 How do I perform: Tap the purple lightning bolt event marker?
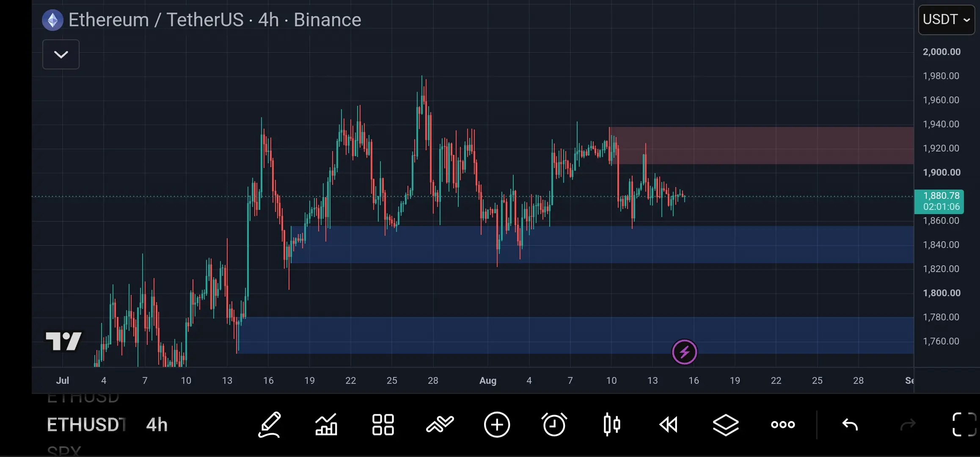coord(684,352)
